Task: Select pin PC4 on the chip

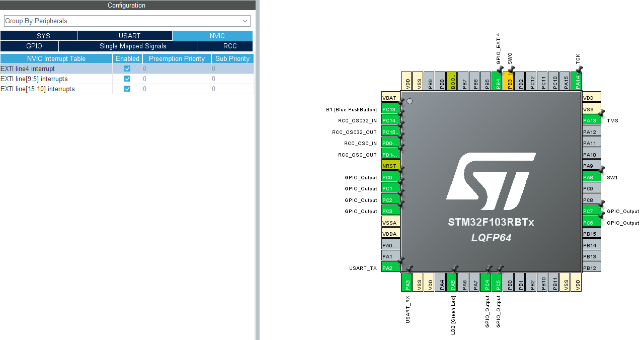Action: pos(487,282)
